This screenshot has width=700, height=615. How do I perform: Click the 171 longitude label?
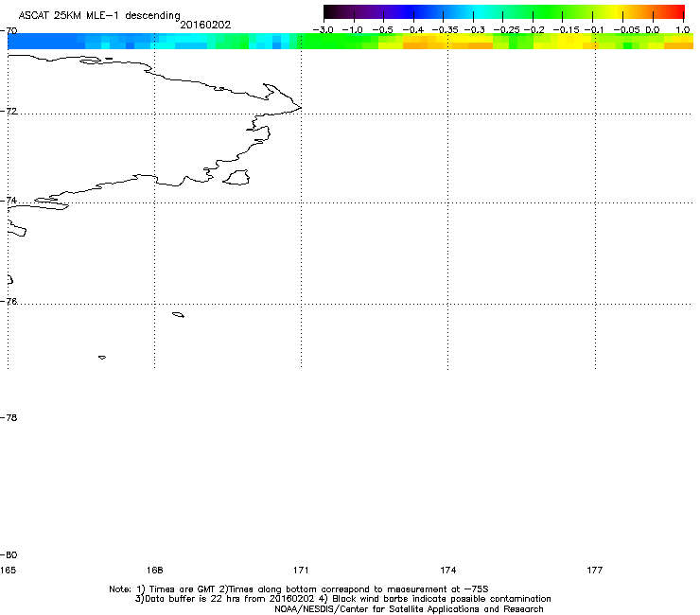301,570
